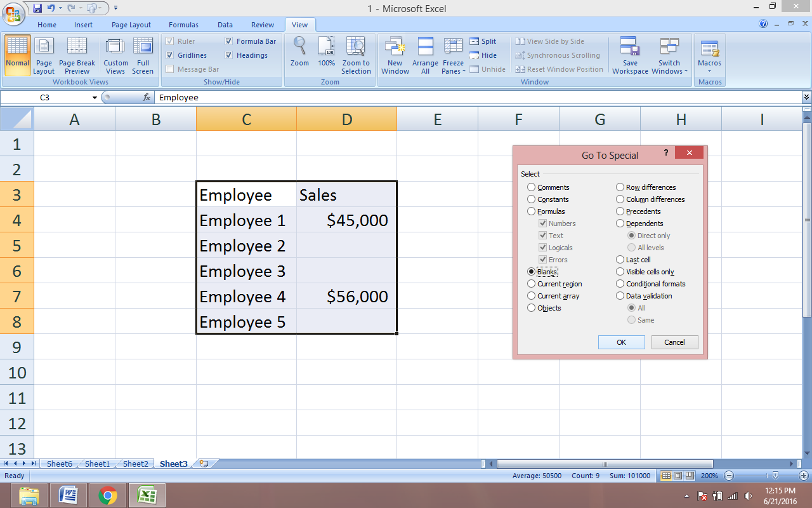This screenshot has height=508, width=812.
Task: Open Microsoft Word from the taskbar
Action: (x=68, y=495)
